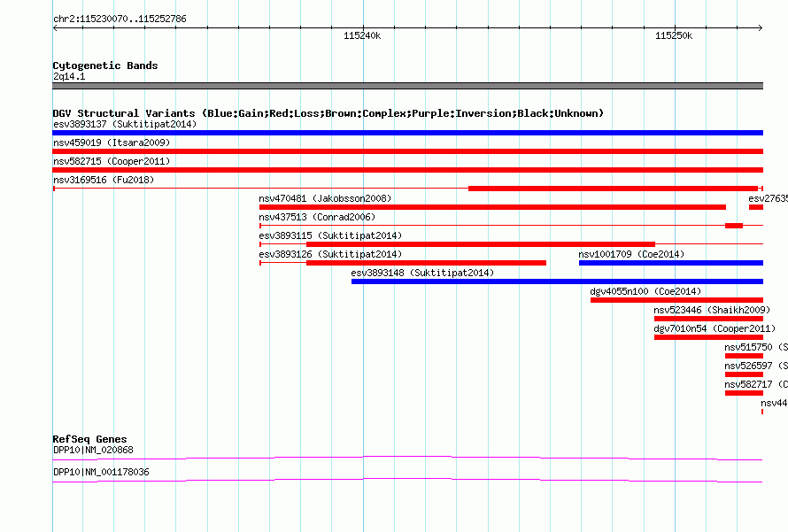Click the esv3893115 thick red bar
Image resolution: width=788 pixels, height=532 pixels.
pyautogui.click(x=481, y=244)
